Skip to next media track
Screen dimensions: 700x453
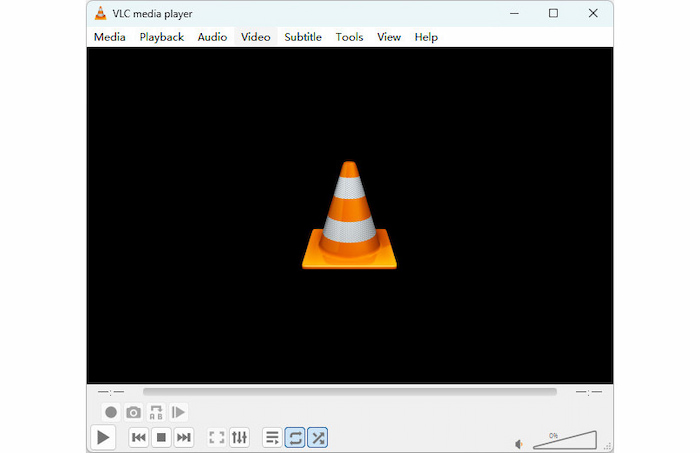click(183, 437)
